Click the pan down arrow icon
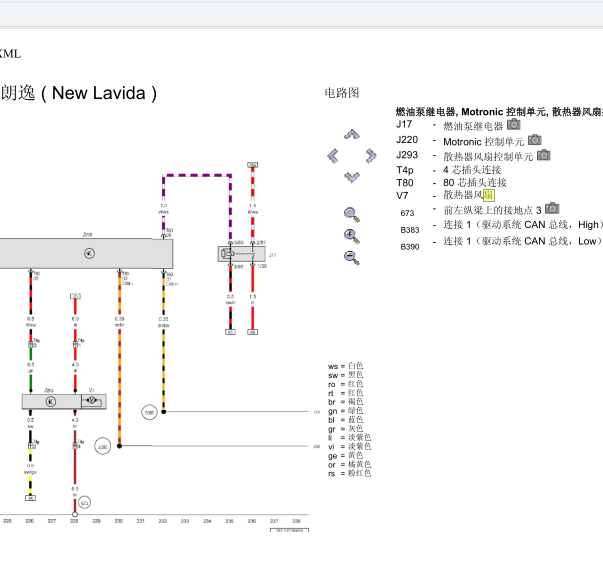This screenshot has width=603, height=585. [x=351, y=177]
